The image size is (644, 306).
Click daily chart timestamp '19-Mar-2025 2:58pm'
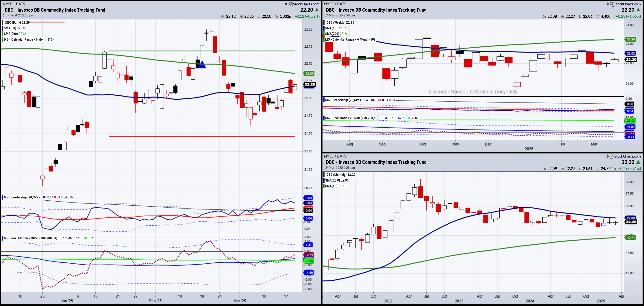18,15
